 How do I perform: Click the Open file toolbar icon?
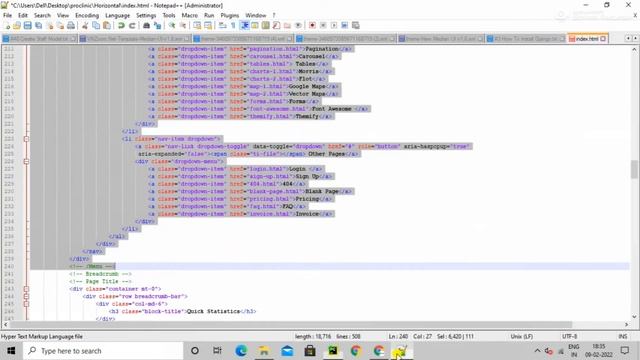17,26
